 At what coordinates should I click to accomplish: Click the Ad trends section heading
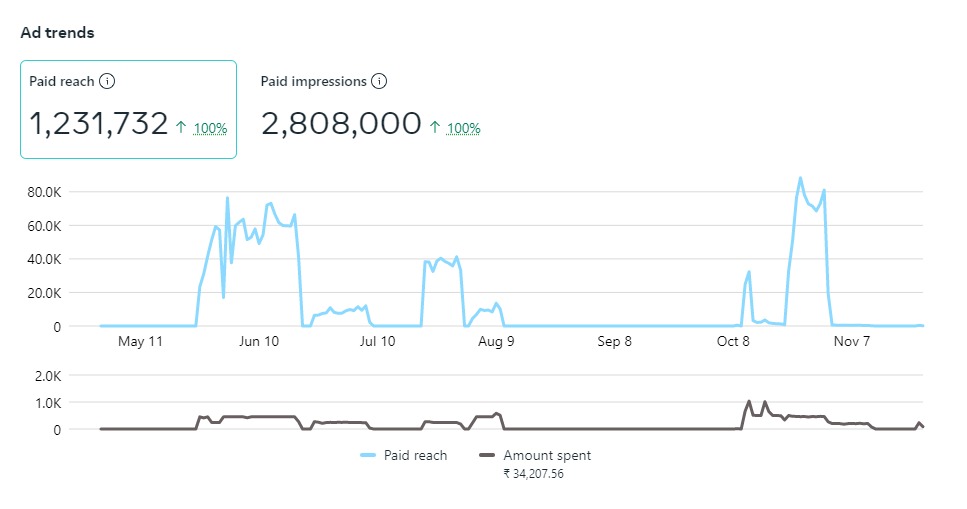click(57, 32)
